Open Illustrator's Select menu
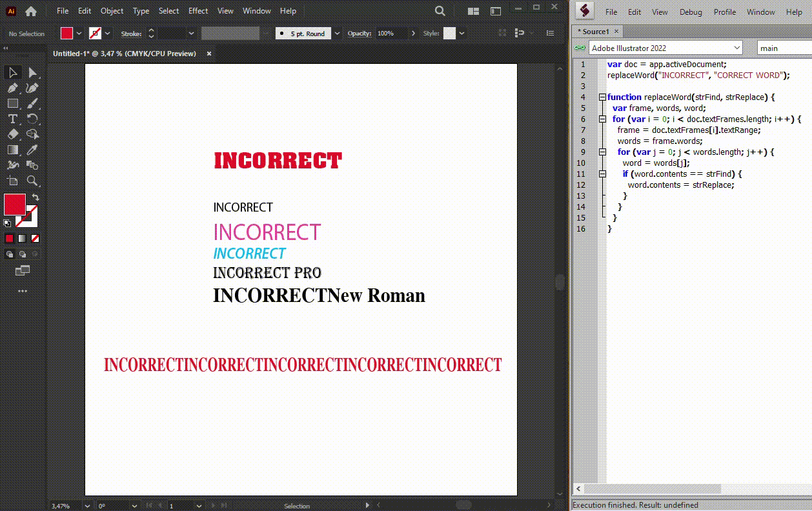This screenshot has height=511, width=812. coord(168,11)
